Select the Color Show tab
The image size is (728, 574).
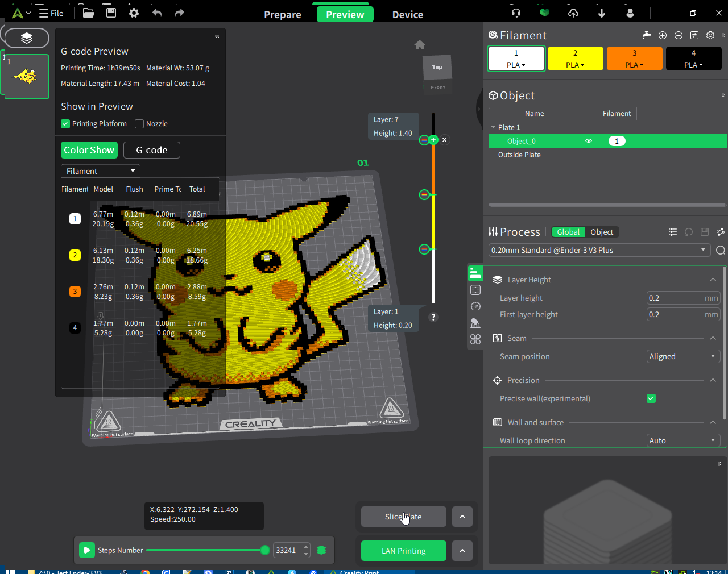coord(89,150)
